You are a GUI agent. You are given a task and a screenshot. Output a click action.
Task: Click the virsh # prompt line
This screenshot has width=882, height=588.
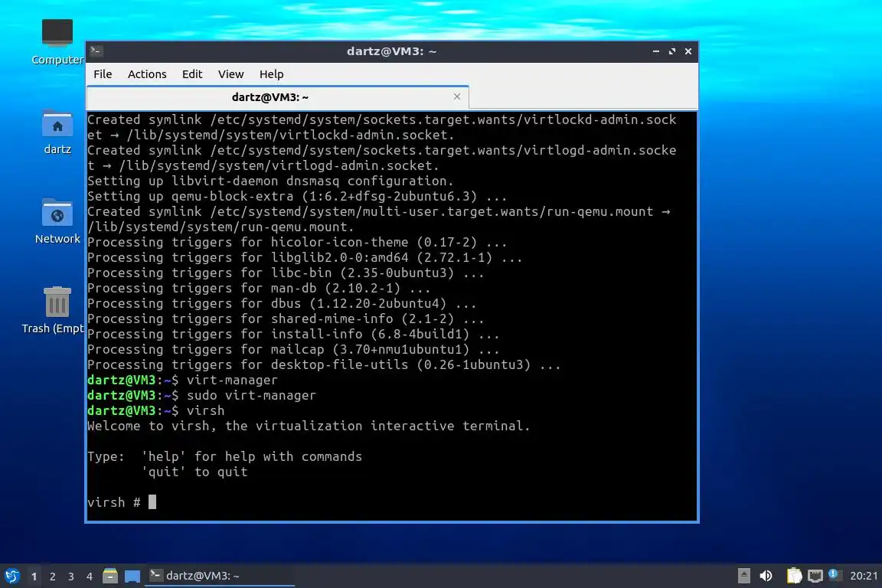(x=122, y=502)
